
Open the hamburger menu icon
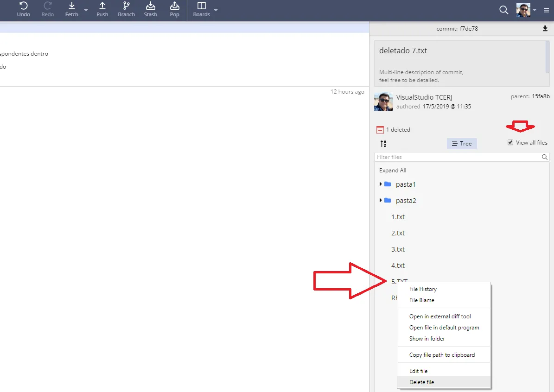pyautogui.click(x=547, y=10)
